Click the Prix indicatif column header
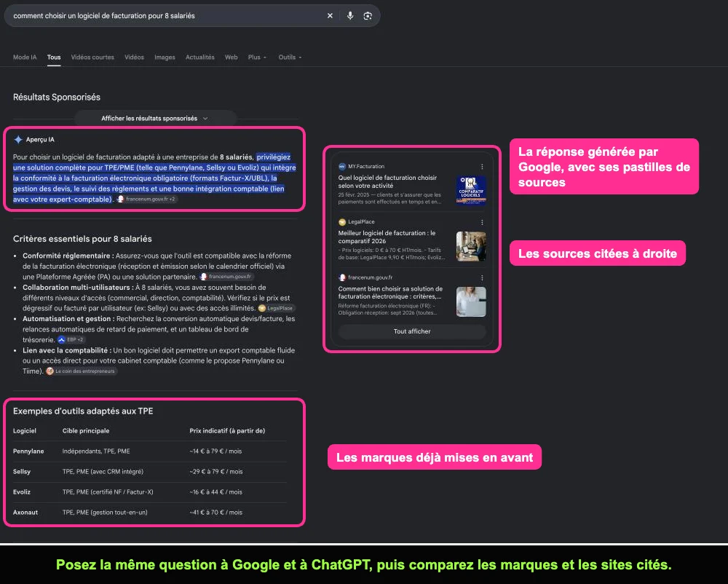 pos(227,431)
